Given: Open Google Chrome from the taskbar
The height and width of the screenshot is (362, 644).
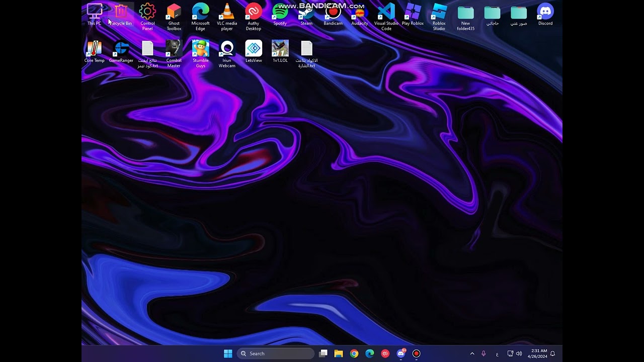Looking at the screenshot, I should click(x=354, y=353).
